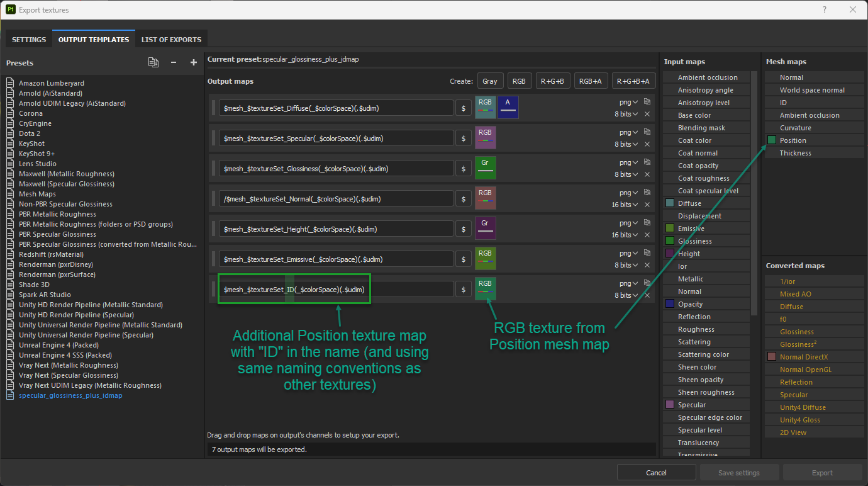Create an R+G+B output map
Screen dimensions: 868x486
point(553,81)
